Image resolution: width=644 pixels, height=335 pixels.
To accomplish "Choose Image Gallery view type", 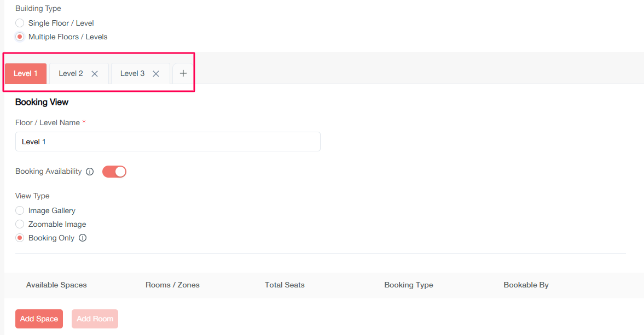I will click(20, 210).
